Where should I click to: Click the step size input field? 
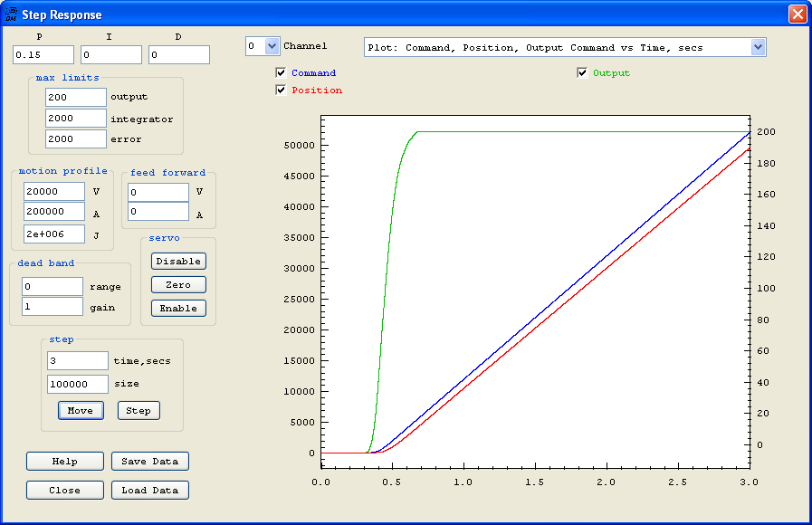click(x=77, y=384)
